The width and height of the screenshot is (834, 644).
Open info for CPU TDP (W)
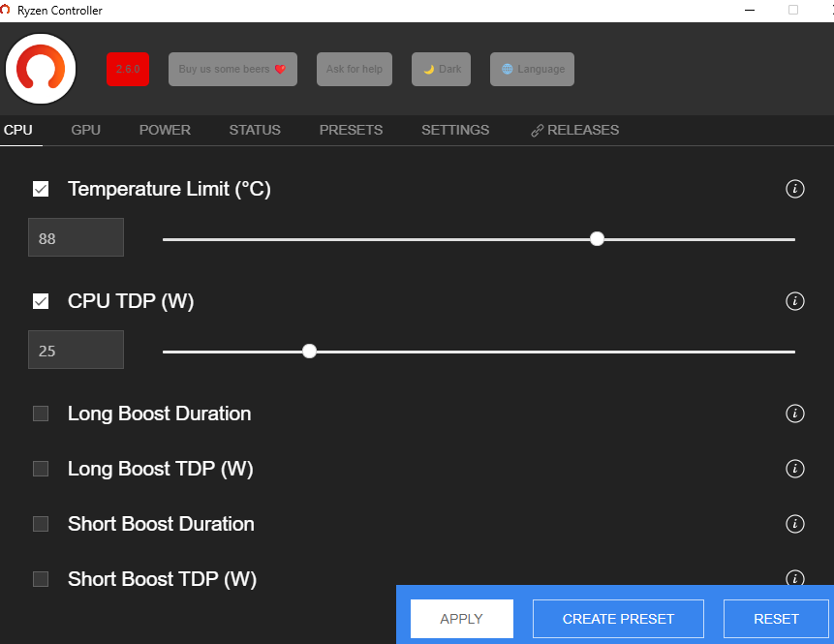(794, 301)
